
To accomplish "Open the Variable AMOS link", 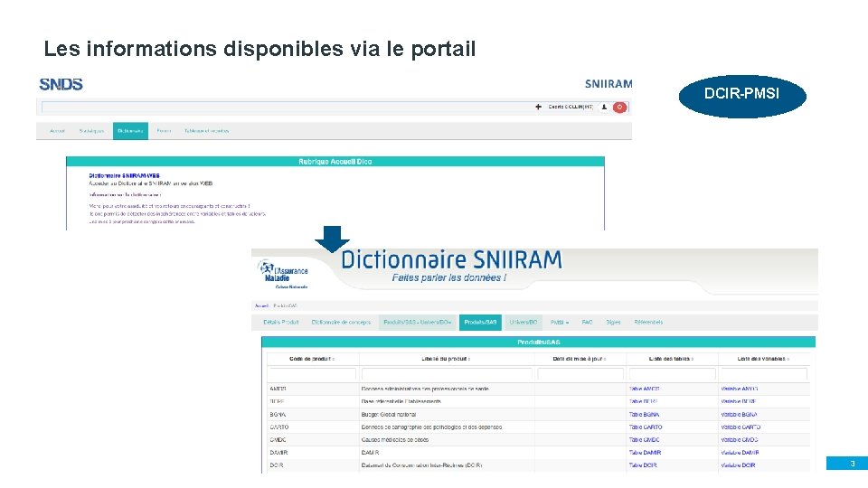I will [740, 389].
